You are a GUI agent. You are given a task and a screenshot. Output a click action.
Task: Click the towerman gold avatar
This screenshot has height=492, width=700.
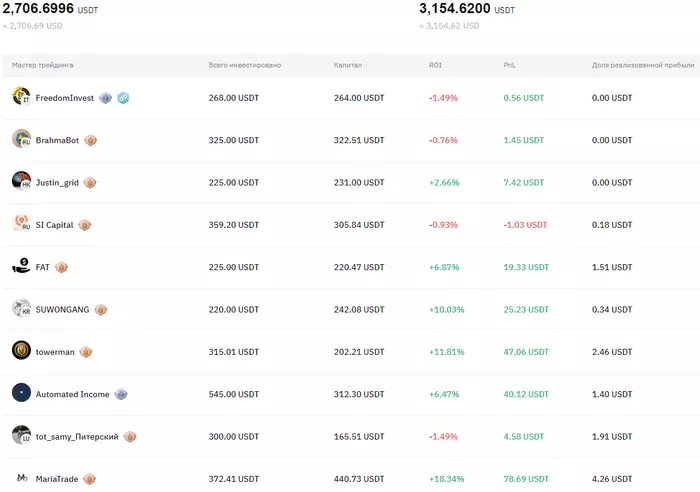point(21,351)
